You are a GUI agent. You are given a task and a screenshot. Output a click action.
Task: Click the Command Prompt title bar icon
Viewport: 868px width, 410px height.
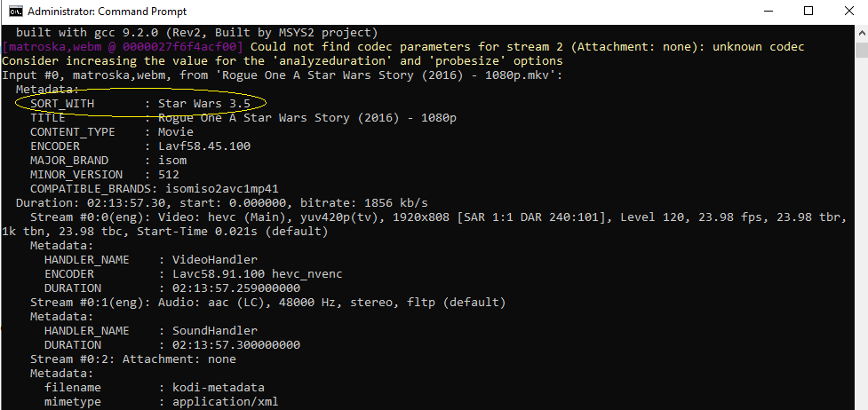click(15, 12)
